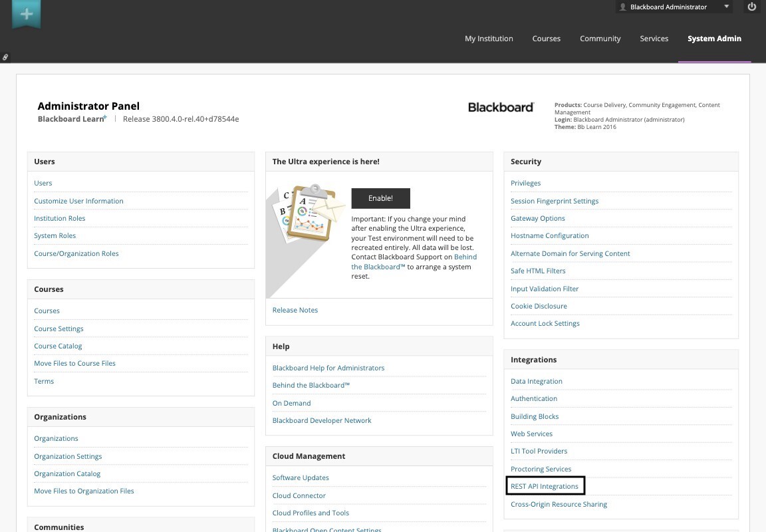Open the Terms link
This screenshot has width=766, height=532.
pos(44,381)
